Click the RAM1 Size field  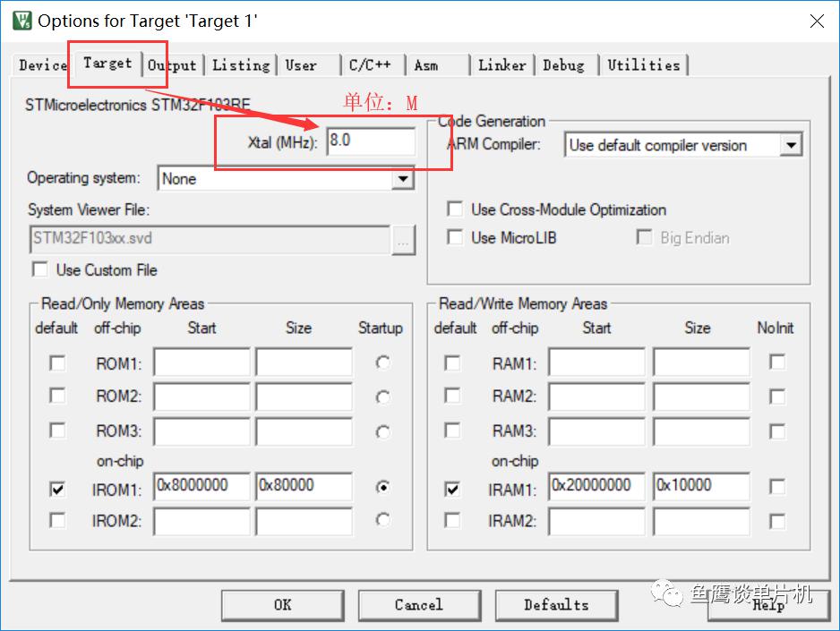(x=701, y=362)
